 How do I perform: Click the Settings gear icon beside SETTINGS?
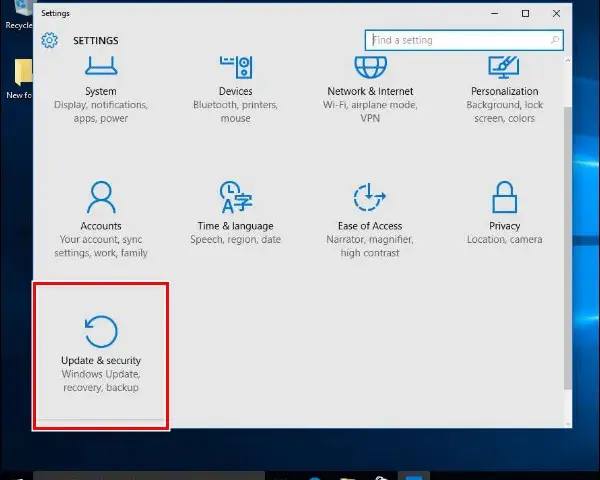[x=49, y=40]
